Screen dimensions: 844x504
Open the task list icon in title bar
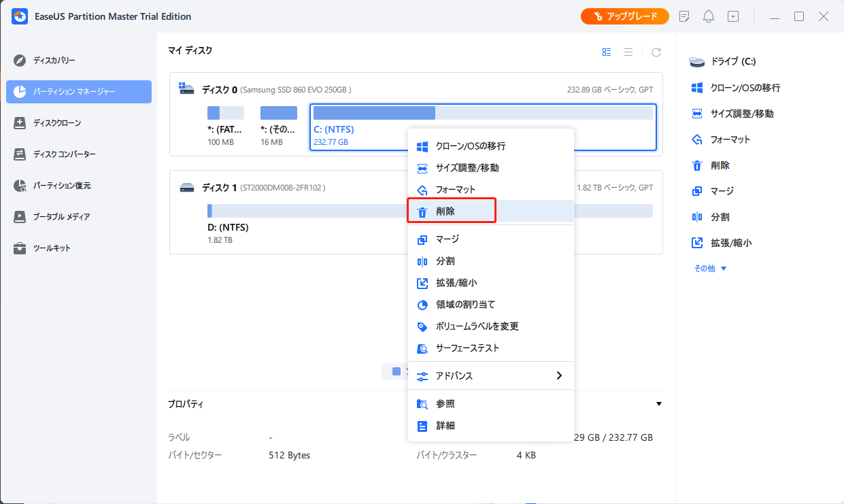point(685,16)
